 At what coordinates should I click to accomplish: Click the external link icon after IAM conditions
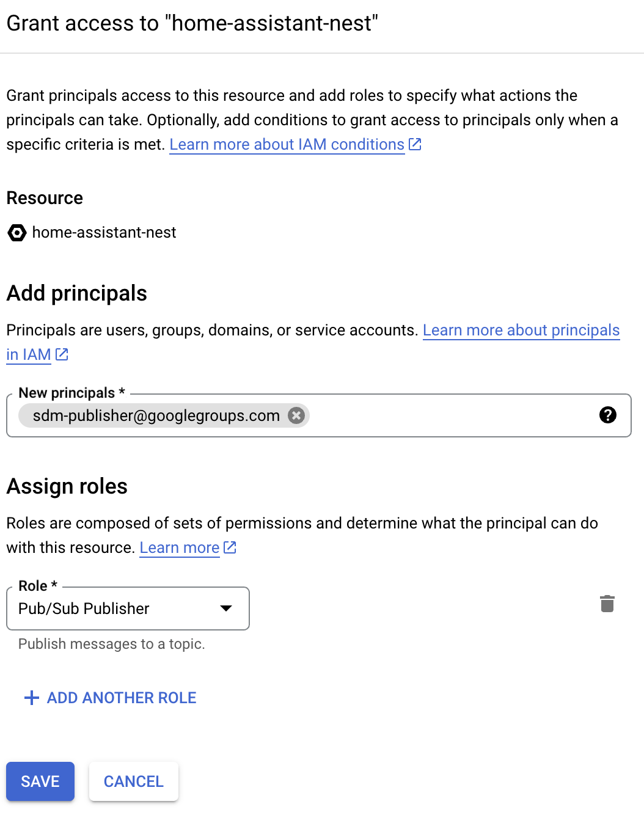[x=415, y=144]
